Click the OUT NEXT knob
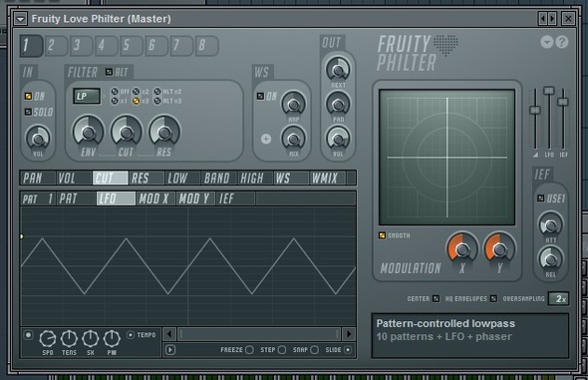This screenshot has height=380, width=588. (338, 70)
